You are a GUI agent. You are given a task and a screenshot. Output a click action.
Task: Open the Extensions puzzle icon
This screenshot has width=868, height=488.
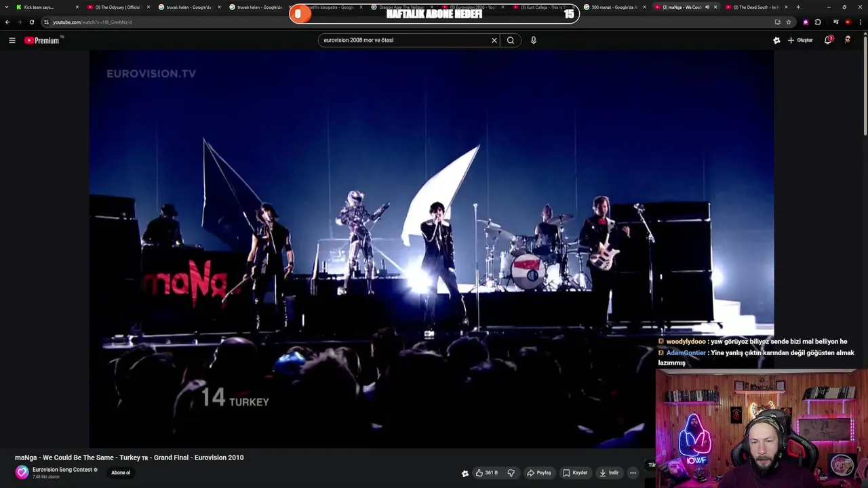[818, 22]
